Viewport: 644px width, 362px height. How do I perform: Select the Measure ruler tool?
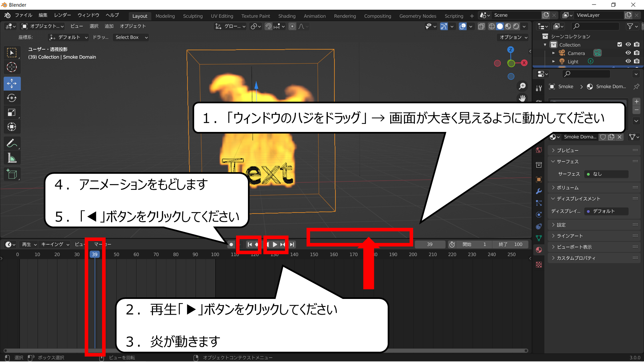[12, 158]
